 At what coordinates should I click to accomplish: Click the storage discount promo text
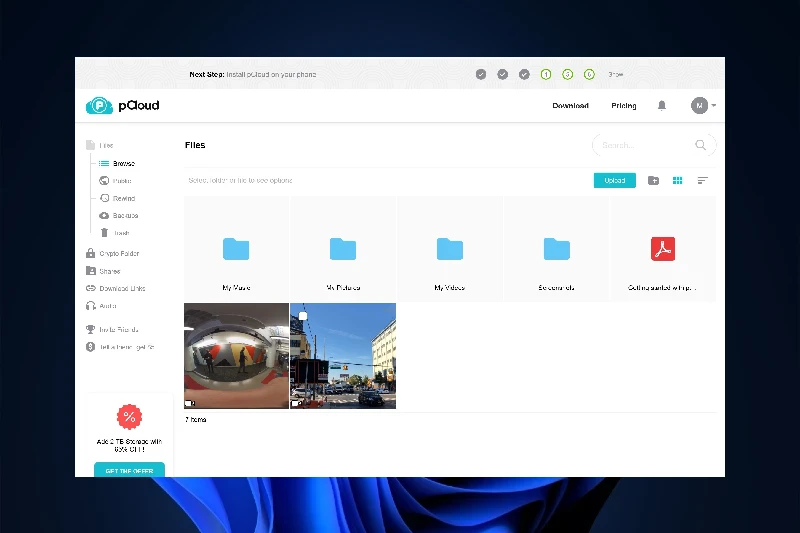[x=130, y=445]
